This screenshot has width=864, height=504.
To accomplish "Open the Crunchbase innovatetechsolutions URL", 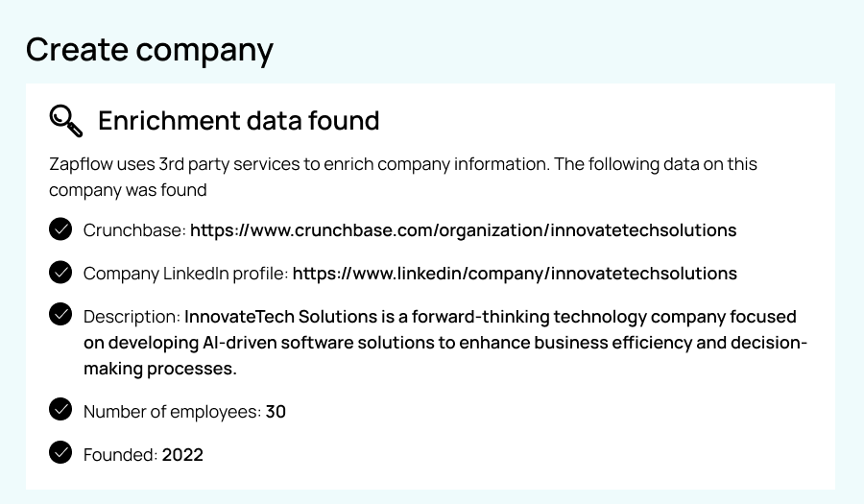I will [464, 230].
